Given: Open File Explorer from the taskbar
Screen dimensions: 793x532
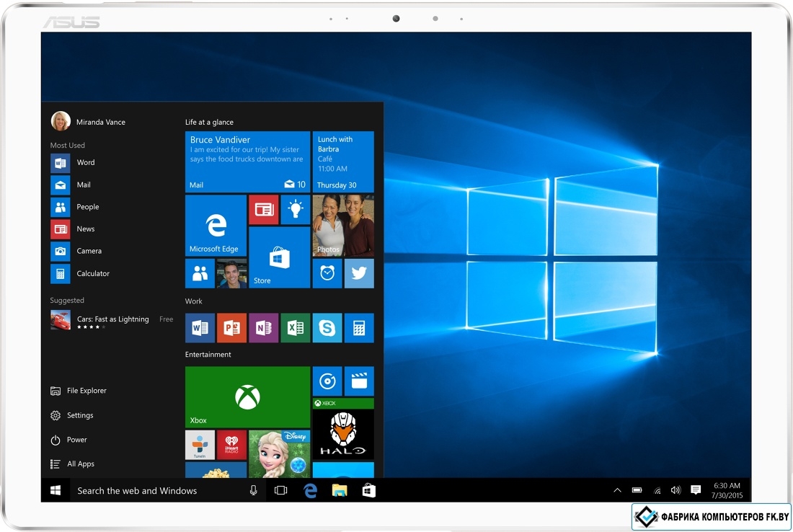Looking at the screenshot, I should [340, 490].
